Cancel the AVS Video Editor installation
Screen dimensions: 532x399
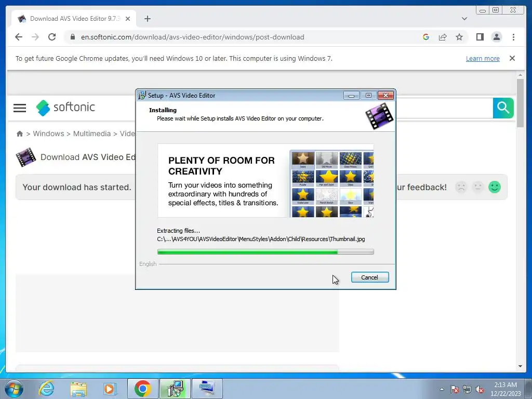369,277
